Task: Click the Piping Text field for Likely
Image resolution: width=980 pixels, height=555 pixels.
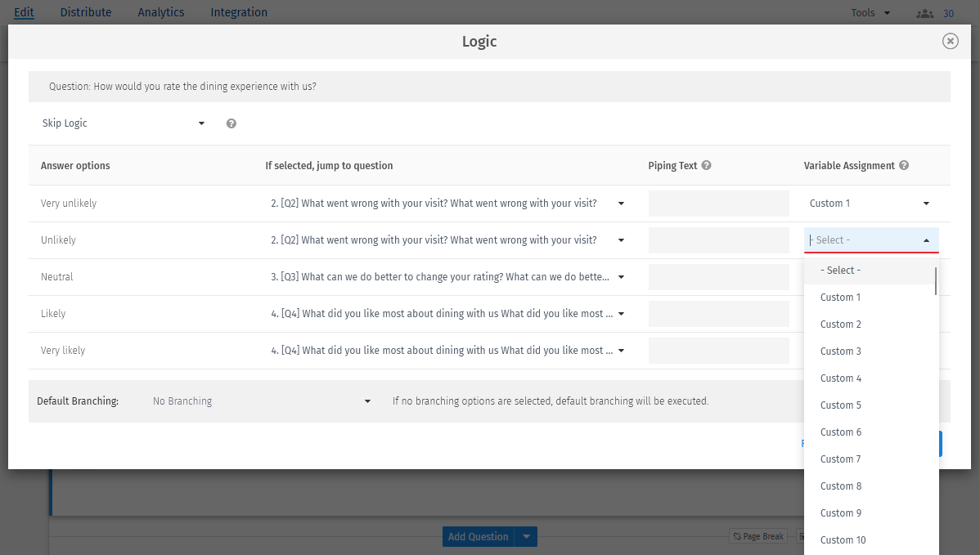Action: [x=718, y=313]
